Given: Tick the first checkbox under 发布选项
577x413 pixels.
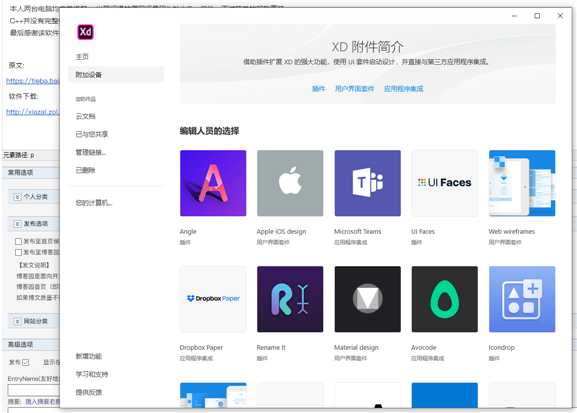Looking at the screenshot, I should tap(18, 241).
